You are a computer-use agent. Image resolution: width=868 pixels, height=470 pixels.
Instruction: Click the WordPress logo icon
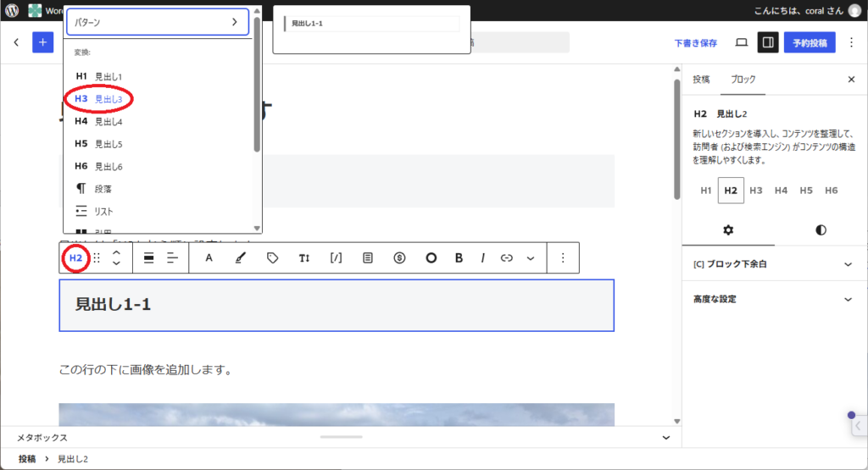point(12,10)
